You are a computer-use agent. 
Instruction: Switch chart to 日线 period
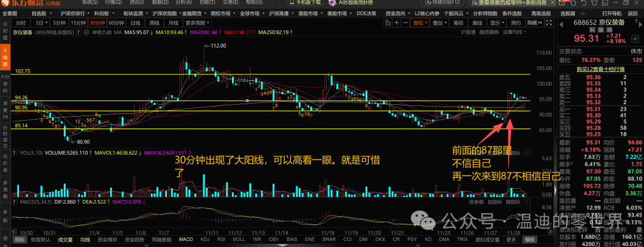(135, 23)
